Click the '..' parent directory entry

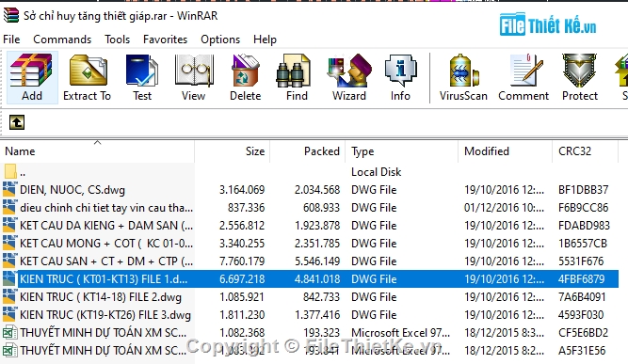[x=23, y=173]
